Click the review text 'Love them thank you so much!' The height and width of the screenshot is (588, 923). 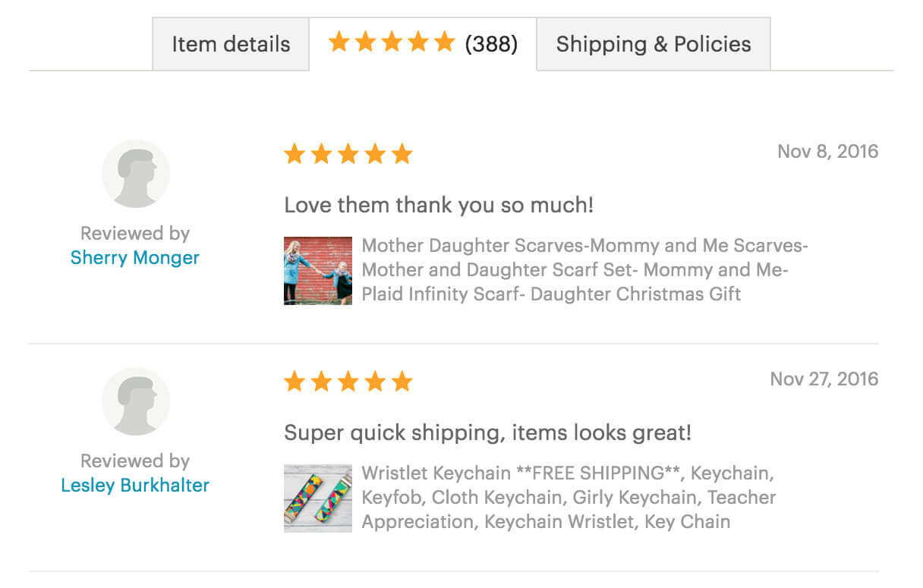tap(439, 205)
